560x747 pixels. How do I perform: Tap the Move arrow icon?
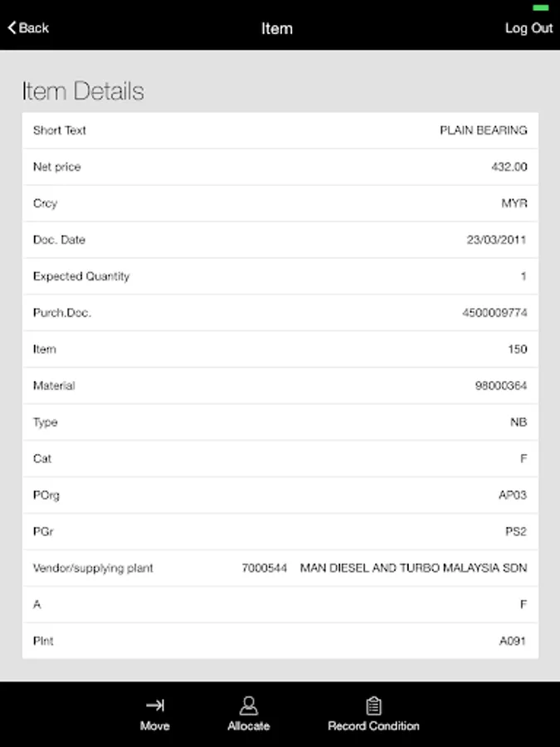(x=155, y=705)
